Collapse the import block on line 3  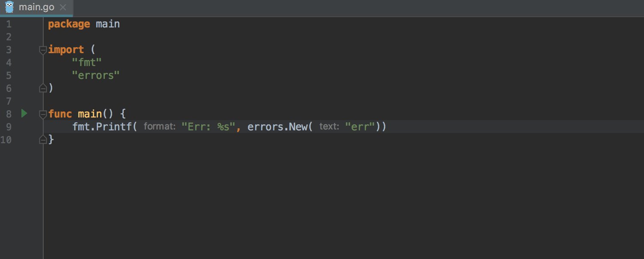pyautogui.click(x=43, y=50)
